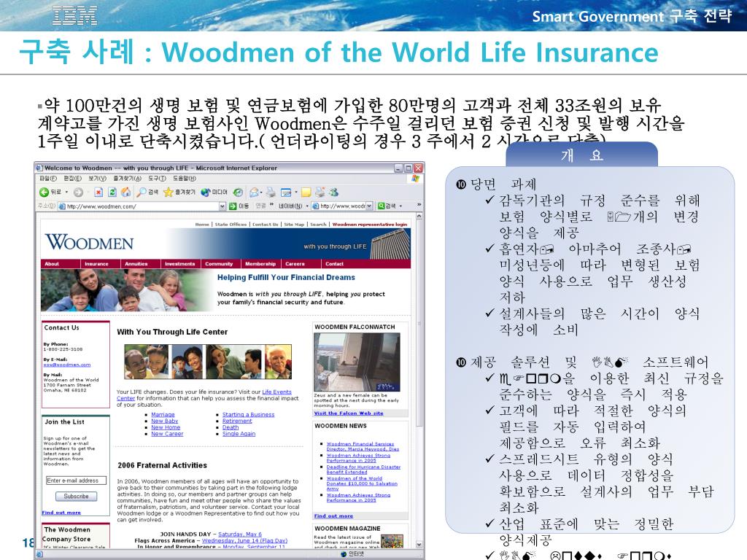Refresh the page with the refresh icon
747x560 pixels.
pos(112,192)
